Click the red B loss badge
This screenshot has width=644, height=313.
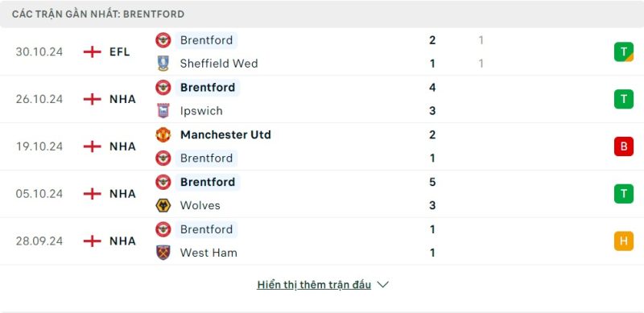623,146
